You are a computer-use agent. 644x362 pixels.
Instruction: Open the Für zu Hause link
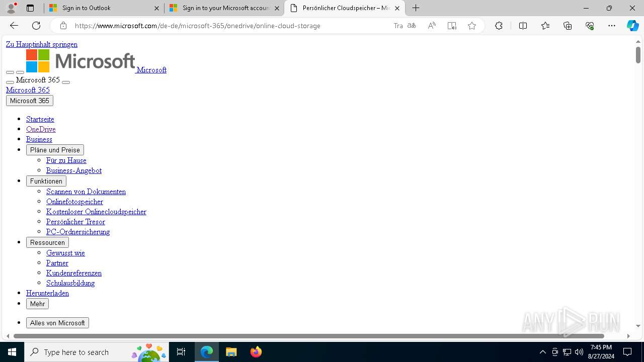[x=66, y=160]
